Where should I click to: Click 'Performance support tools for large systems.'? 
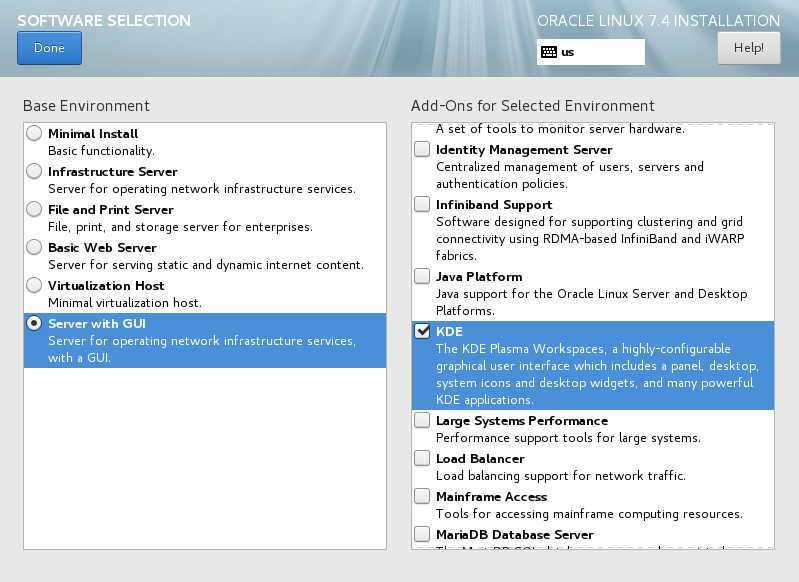tap(568, 438)
